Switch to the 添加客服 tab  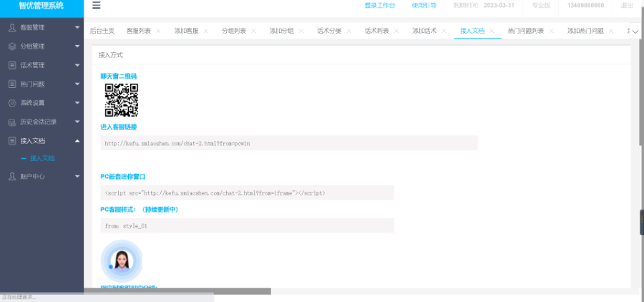coord(186,31)
